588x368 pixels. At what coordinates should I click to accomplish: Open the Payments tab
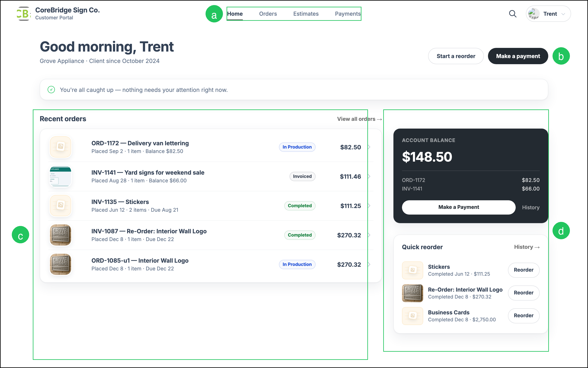click(348, 14)
